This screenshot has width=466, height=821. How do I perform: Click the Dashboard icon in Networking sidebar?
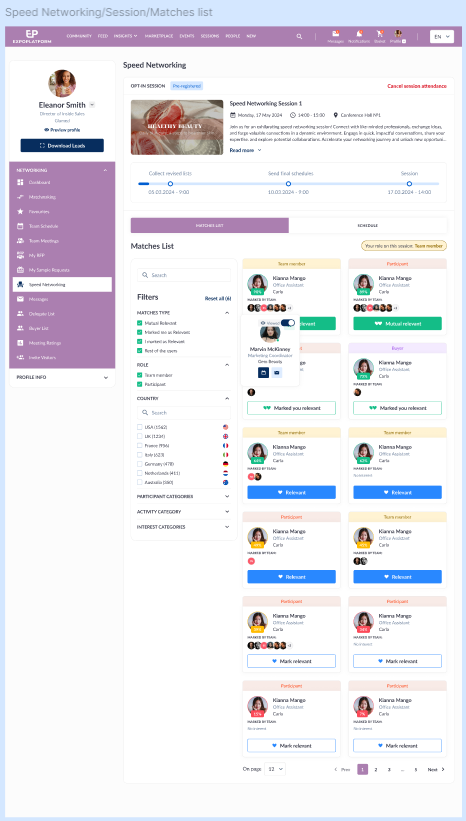click(x=20, y=182)
